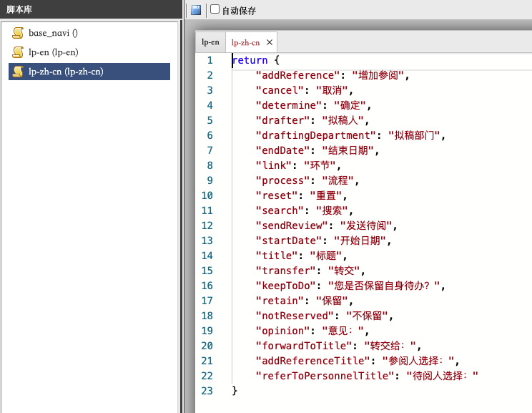Click the 脚本库 panel header
532x413 pixels.
pyautogui.click(x=91, y=9)
